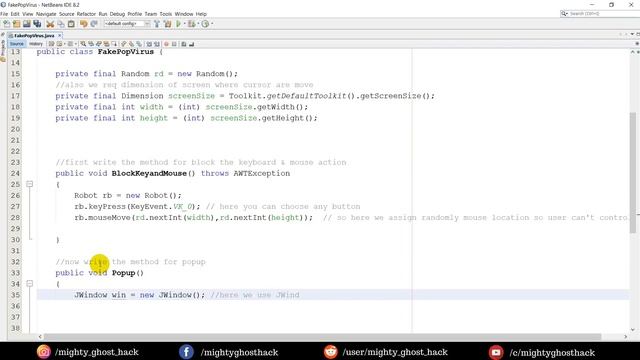Show the open documents list arrow
Image resolution: width=640 pixels, height=360 pixels.
click(632, 34)
